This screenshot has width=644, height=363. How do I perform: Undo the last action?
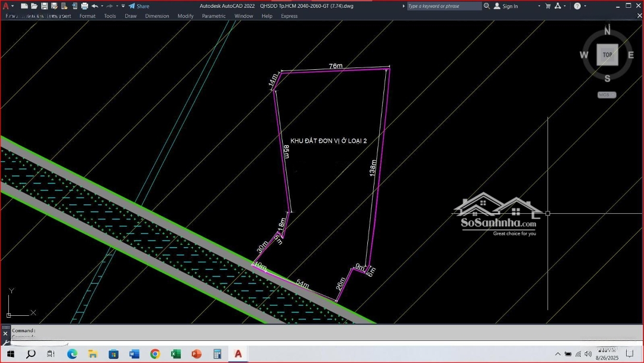click(94, 6)
